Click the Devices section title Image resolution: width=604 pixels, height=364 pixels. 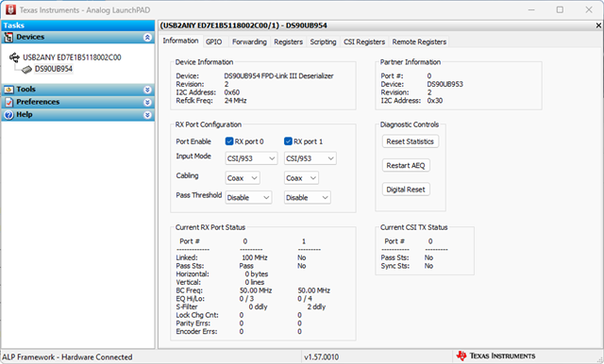pos(30,37)
